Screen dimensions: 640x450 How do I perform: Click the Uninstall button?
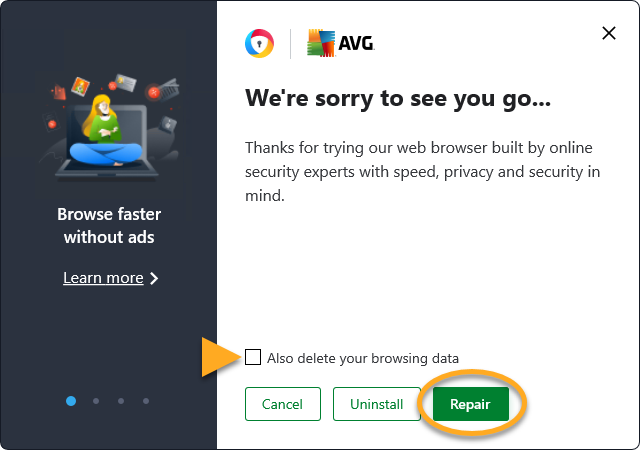377,404
